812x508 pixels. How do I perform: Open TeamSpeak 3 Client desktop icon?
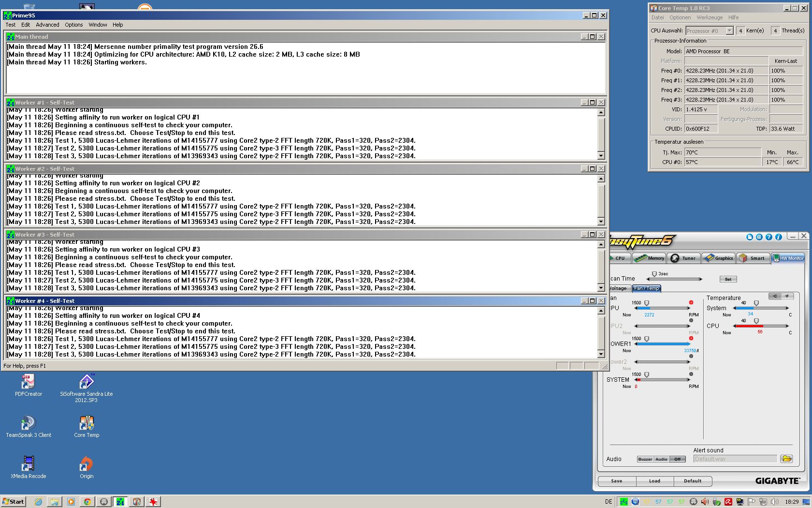[29, 427]
